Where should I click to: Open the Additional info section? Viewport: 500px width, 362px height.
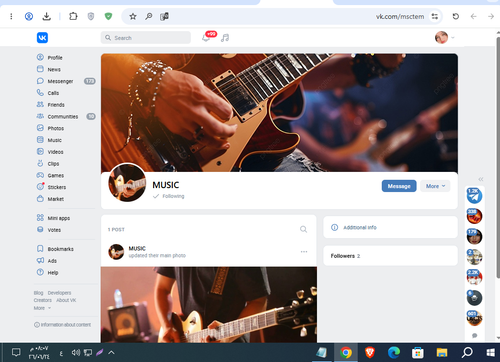point(390,227)
